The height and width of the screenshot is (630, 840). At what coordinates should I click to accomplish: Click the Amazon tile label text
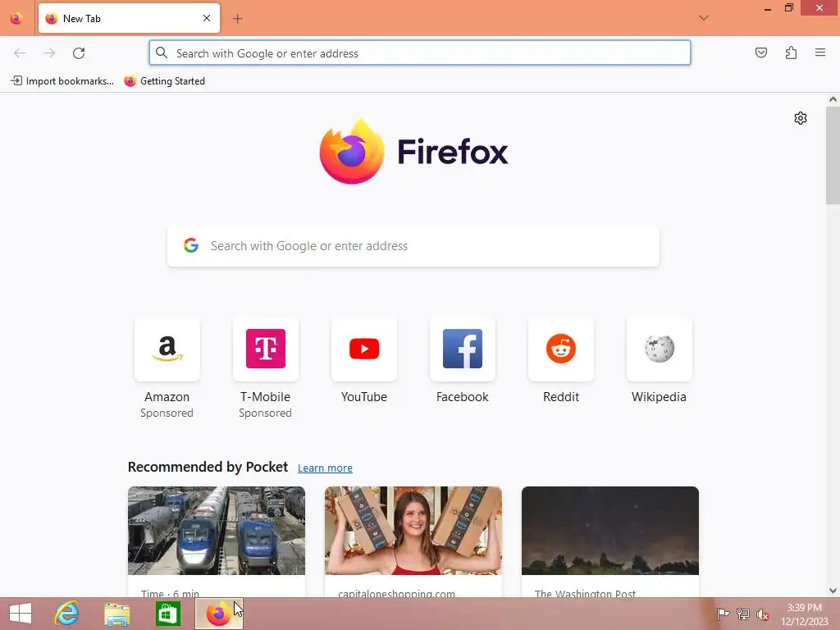[167, 397]
